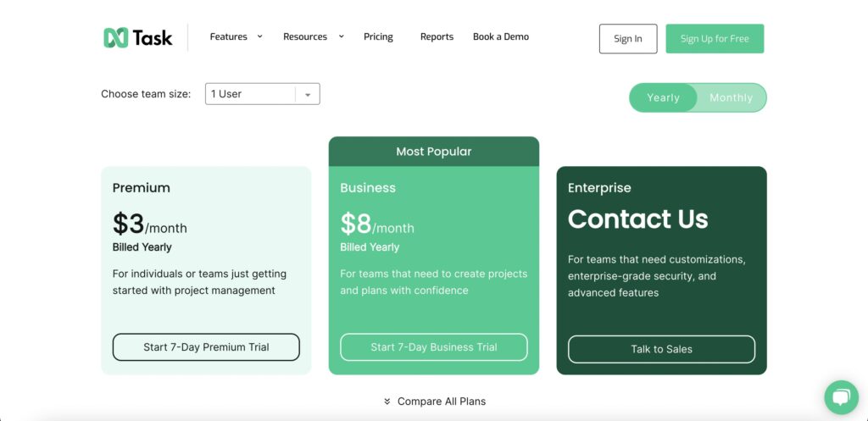Go to Reports in navigation
The width and height of the screenshot is (868, 421).
coord(437,36)
